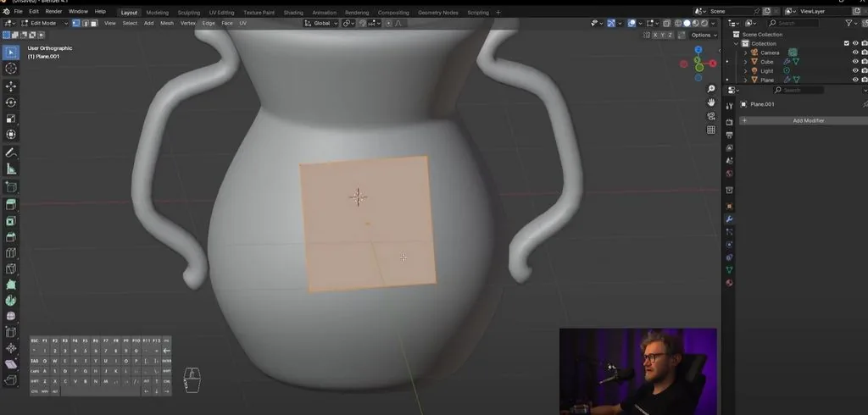The width and height of the screenshot is (868, 415).
Task: Open the Options dropdown
Action: tap(704, 35)
